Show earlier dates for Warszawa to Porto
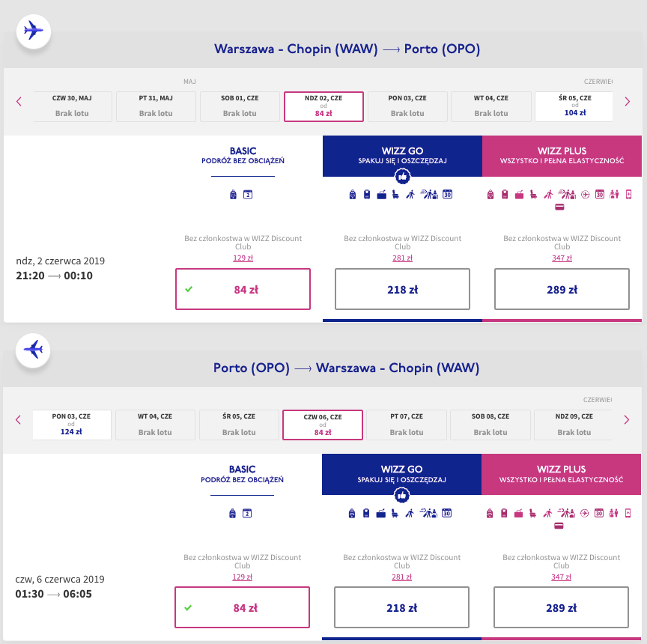 19,102
